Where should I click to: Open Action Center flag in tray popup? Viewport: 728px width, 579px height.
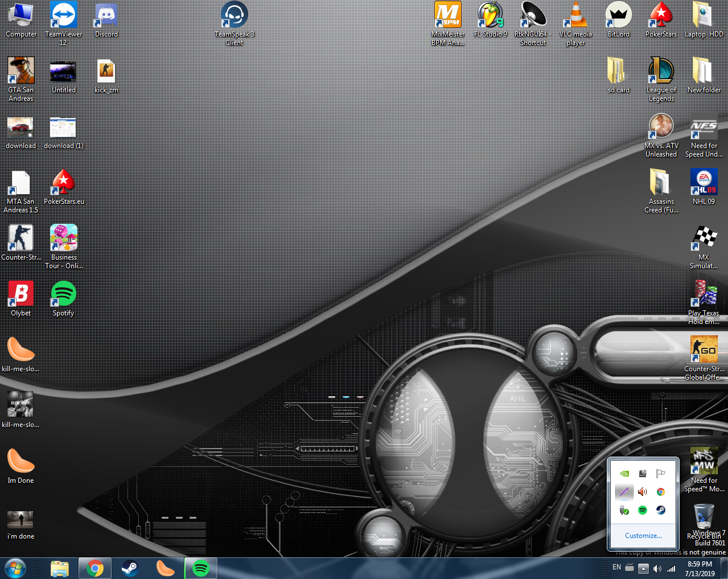click(661, 474)
